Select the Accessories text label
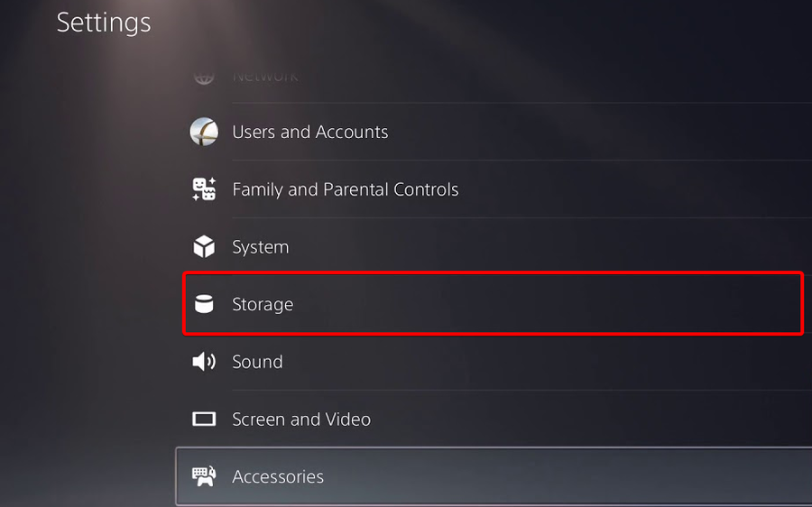This screenshot has height=507, width=812. click(278, 476)
